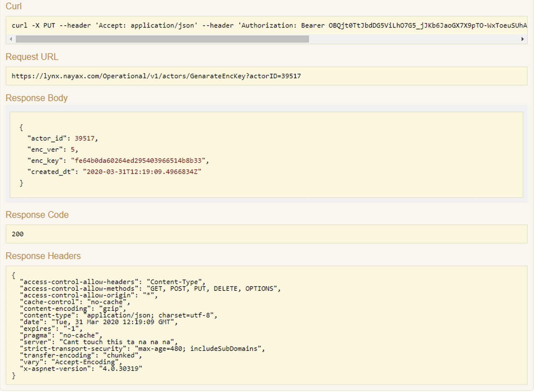Viewport: 534px width, 392px height.
Task: Click the Response Headers heading
Action: coord(43,256)
